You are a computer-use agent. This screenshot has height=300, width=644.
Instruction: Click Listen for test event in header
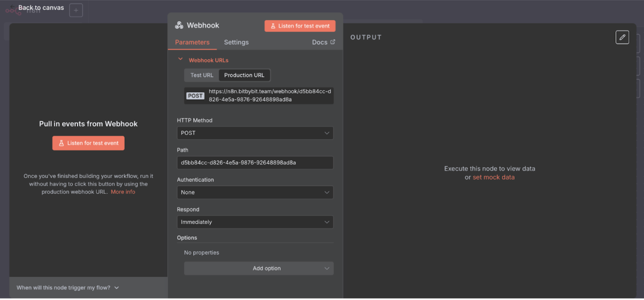point(300,26)
